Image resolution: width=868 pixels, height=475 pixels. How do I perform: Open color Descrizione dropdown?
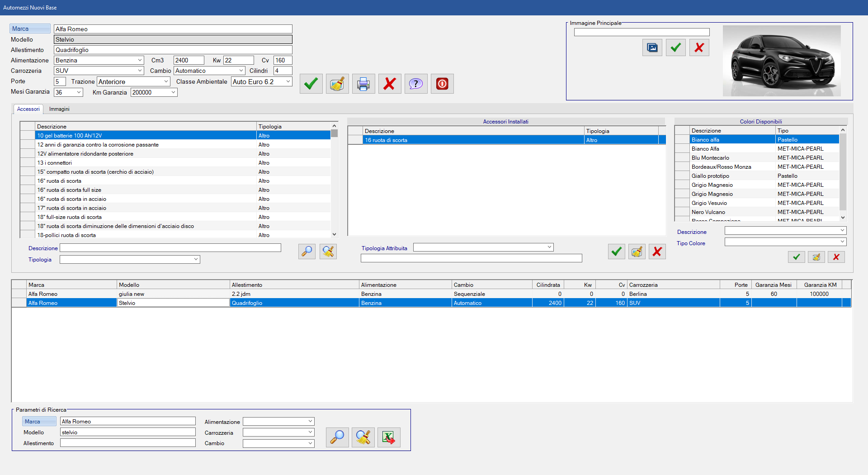(x=842, y=230)
